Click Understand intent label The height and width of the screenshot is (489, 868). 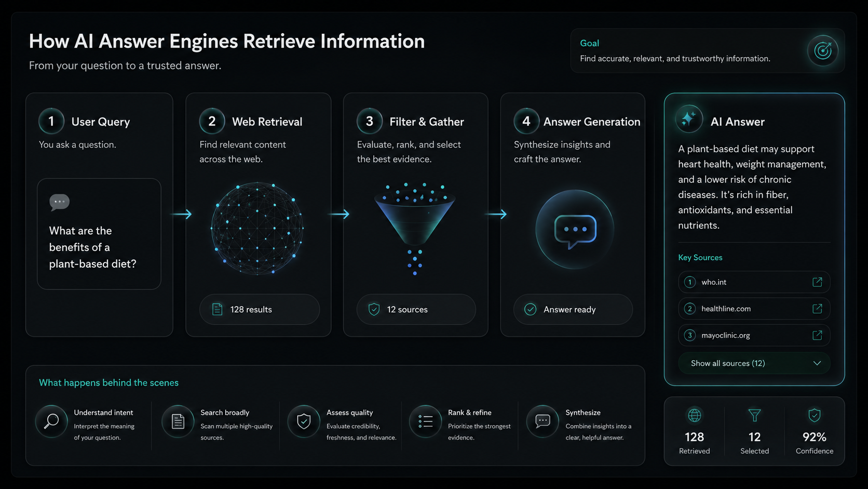tap(103, 413)
